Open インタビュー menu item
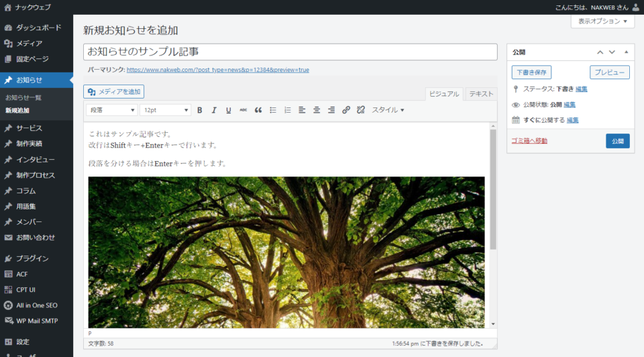This screenshot has width=644, height=357. point(36,160)
